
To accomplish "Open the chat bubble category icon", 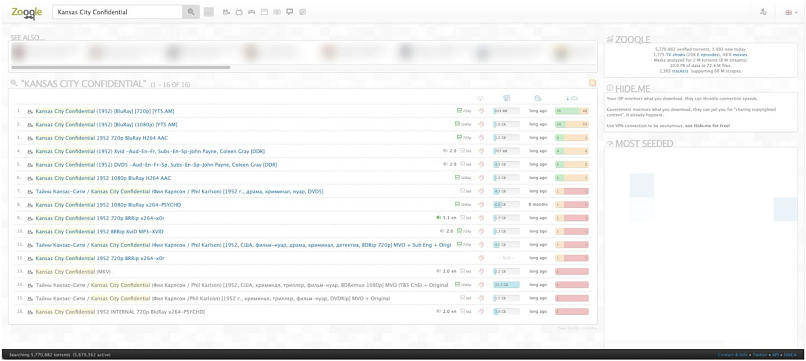I will 290,12.
